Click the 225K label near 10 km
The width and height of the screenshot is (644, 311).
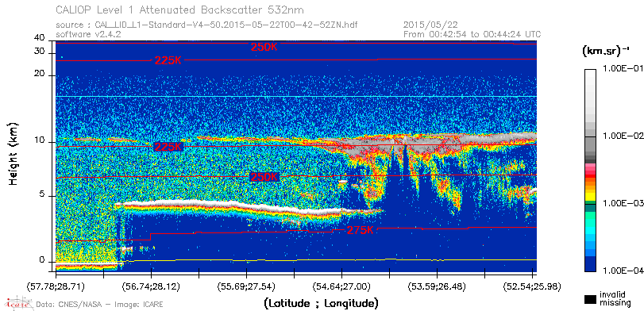coord(168,147)
